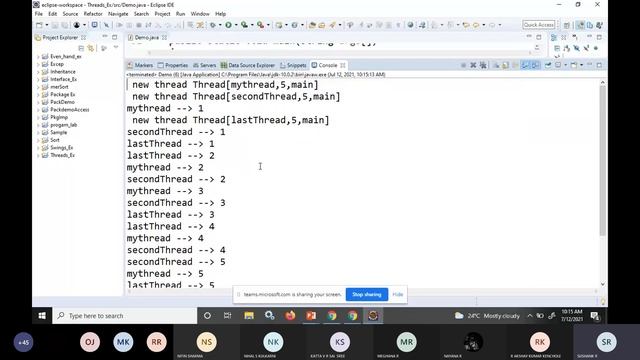Switch to the Data Source Explorer tab
640x360 pixels.
pyautogui.click(x=248, y=65)
